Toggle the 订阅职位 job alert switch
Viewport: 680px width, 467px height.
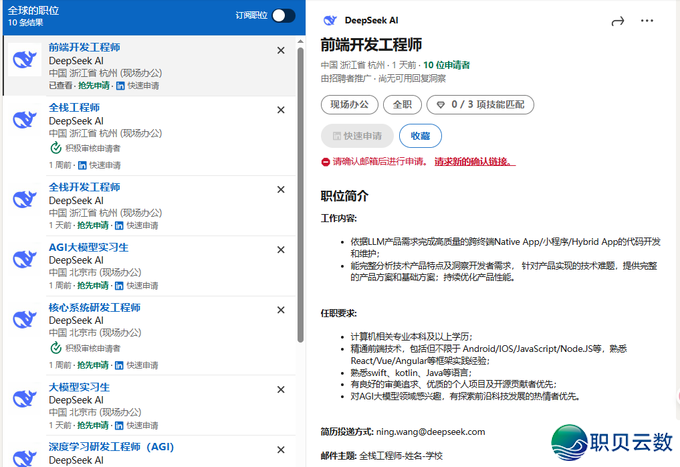(284, 16)
